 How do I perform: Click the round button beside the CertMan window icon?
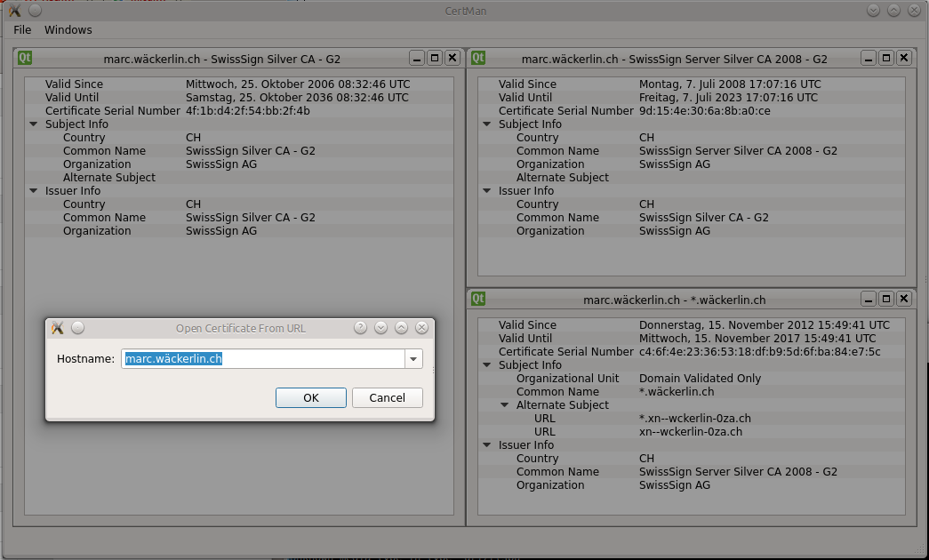click(36, 11)
